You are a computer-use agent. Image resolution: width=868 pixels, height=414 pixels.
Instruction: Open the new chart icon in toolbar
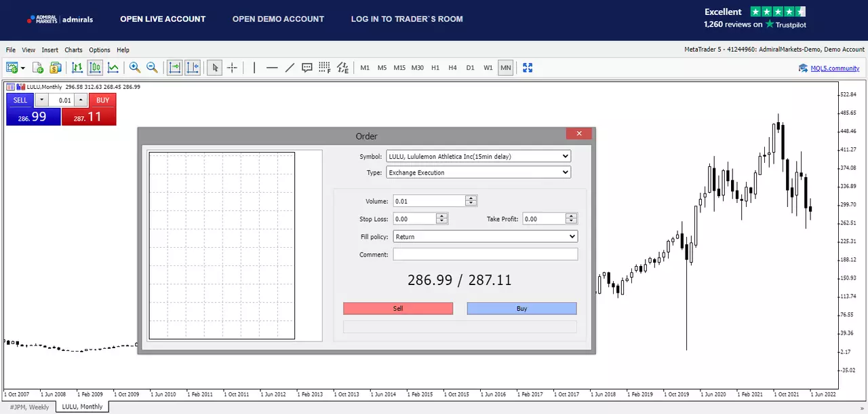pyautogui.click(x=11, y=67)
